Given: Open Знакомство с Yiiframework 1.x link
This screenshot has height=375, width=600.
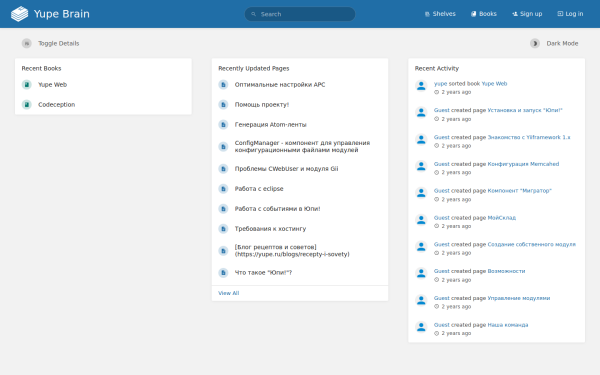Looking at the screenshot, I should (529, 137).
